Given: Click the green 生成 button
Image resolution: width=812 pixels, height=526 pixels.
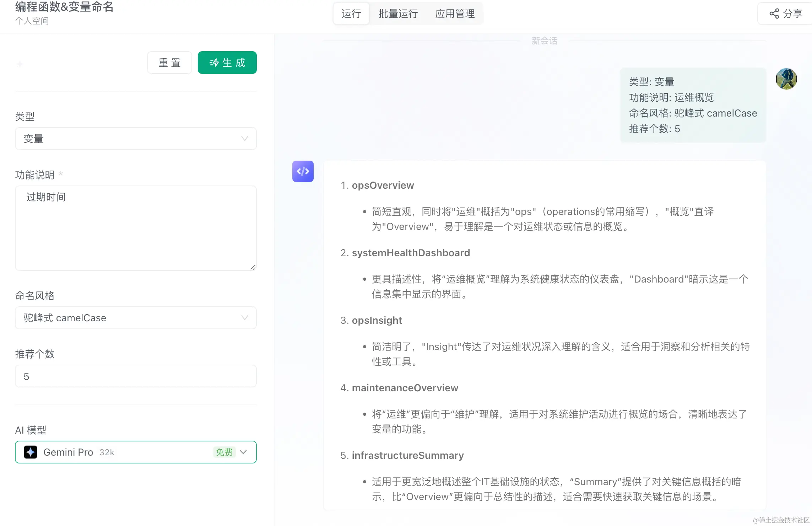Looking at the screenshot, I should (227, 63).
